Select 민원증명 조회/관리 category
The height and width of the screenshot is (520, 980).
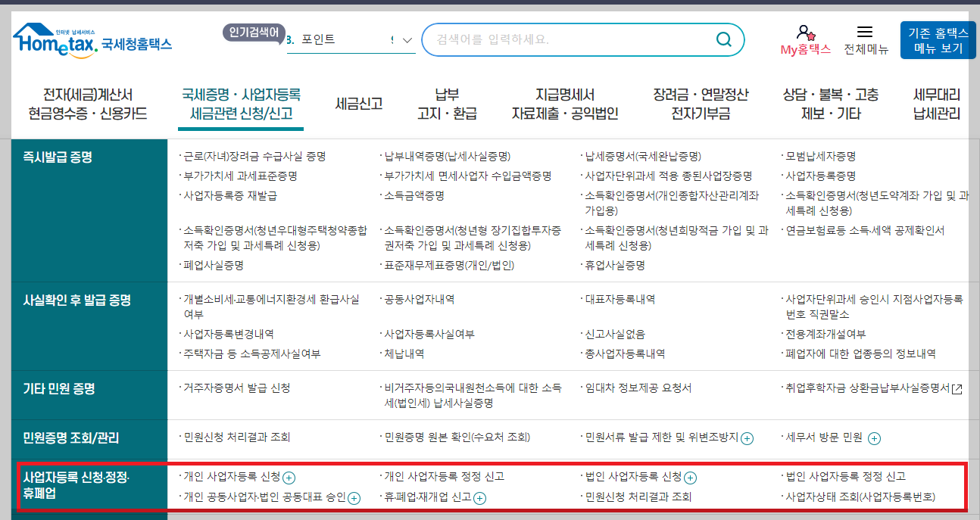click(x=71, y=438)
